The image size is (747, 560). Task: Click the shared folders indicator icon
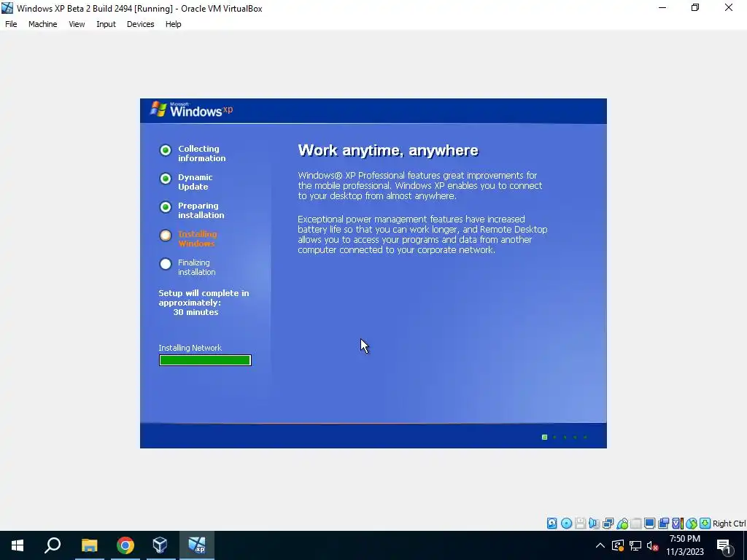coord(635,524)
